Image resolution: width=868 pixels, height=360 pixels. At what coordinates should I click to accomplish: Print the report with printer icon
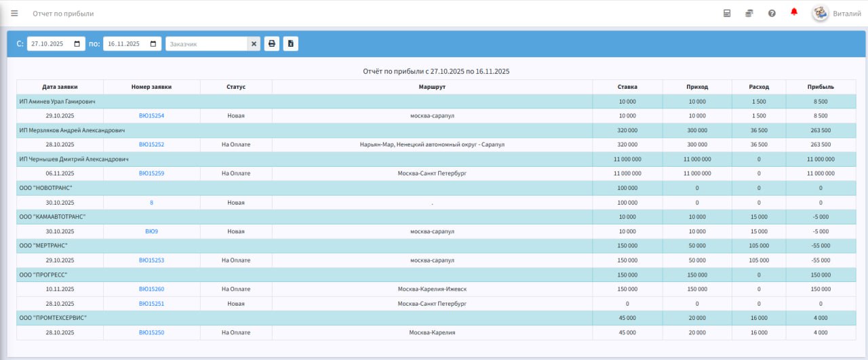tap(271, 43)
